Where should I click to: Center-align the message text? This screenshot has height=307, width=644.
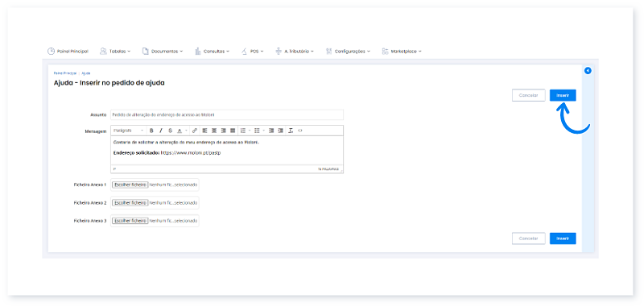click(214, 131)
